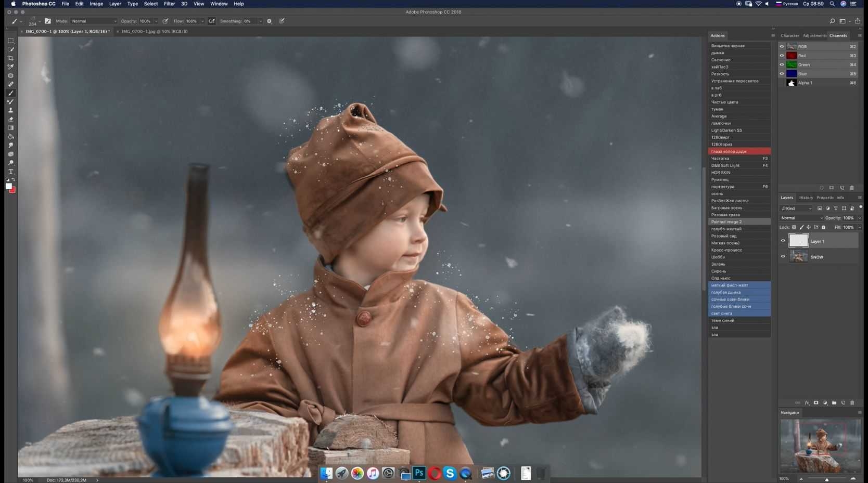Hide the SNOW layer using its eye icon
The image size is (868, 483).
tap(783, 256)
